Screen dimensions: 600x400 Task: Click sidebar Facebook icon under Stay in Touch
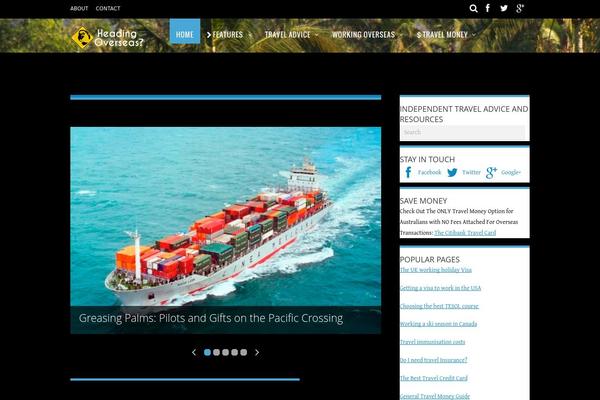[408, 172]
